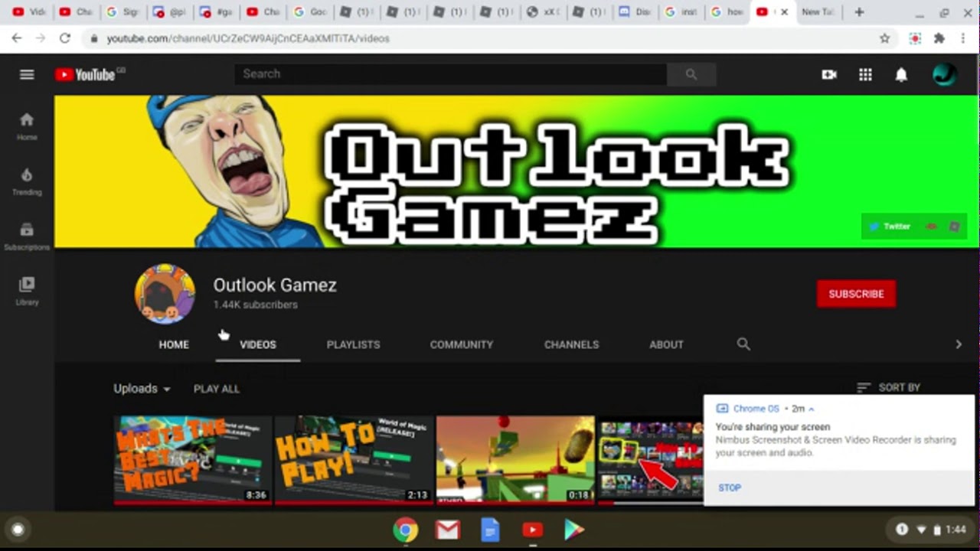Image resolution: width=980 pixels, height=551 pixels.
Task: Open Library in the left sidebar
Action: click(x=27, y=291)
